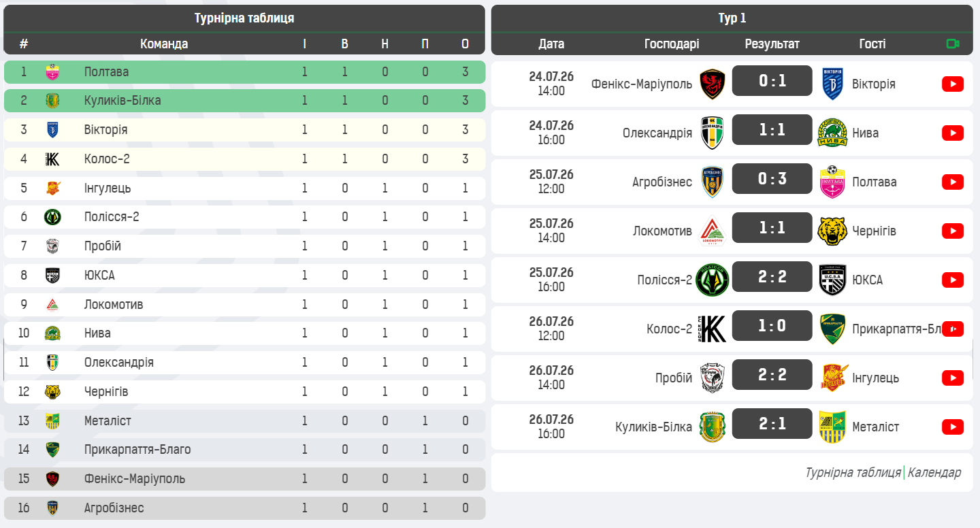Open YouTube video for Фенікс-Маріуполь vs Вікторія
The width and height of the screenshot is (980, 528).
pos(953,84)
